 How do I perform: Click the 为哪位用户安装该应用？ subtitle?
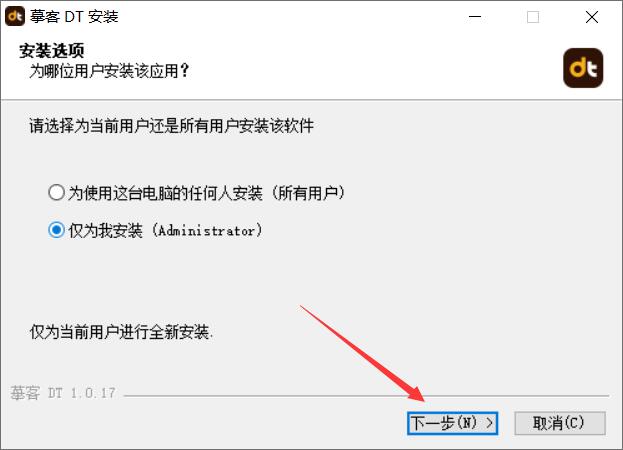point(109,71)
